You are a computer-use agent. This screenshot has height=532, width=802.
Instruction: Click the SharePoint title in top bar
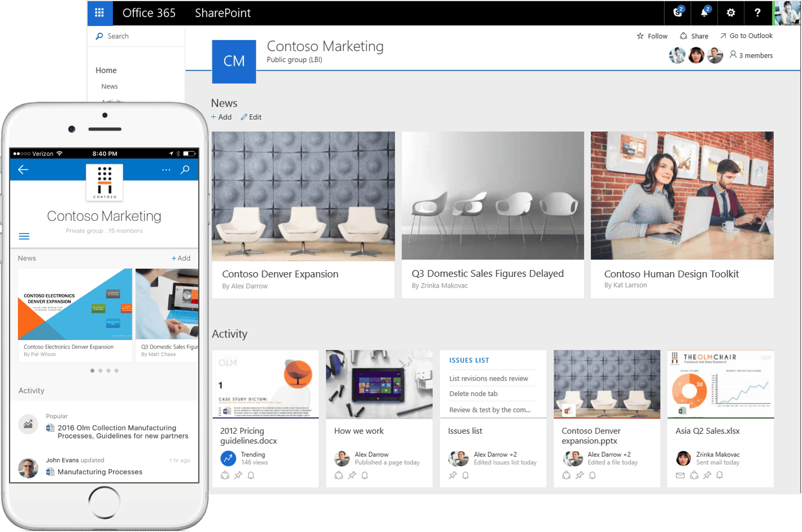tap(223, 12)
